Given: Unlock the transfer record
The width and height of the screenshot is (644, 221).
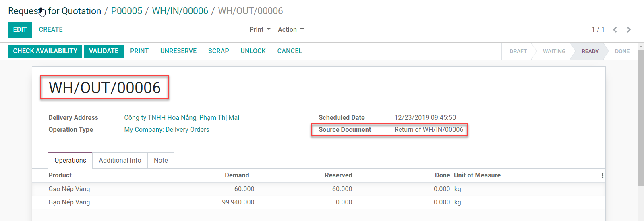Looking at the screenshot, I should point(253,51).
